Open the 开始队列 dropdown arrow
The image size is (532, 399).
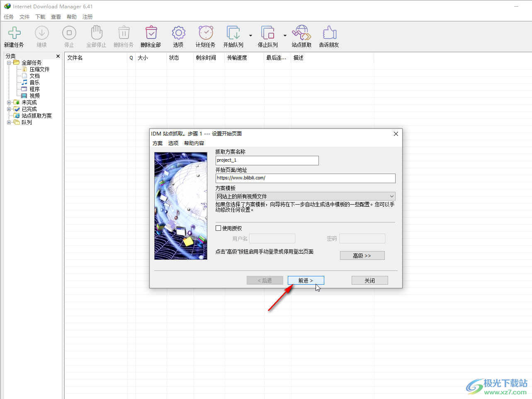[250, 36]
